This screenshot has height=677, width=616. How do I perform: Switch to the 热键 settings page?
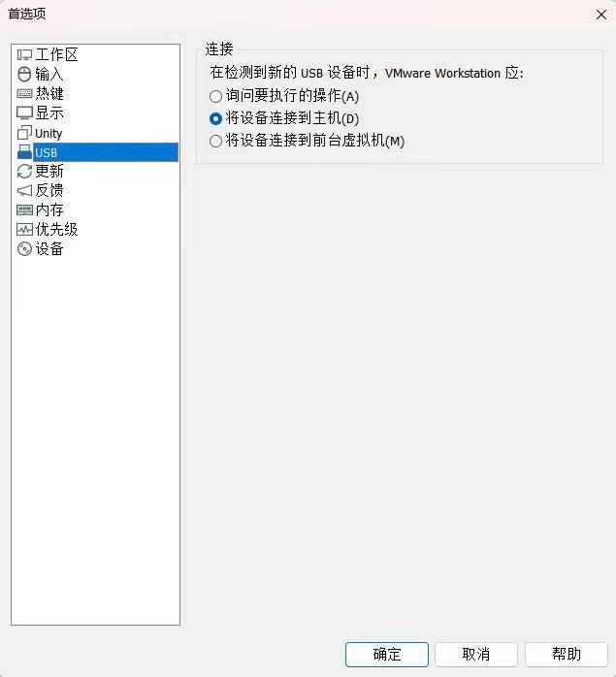click(x=49, y=93)
